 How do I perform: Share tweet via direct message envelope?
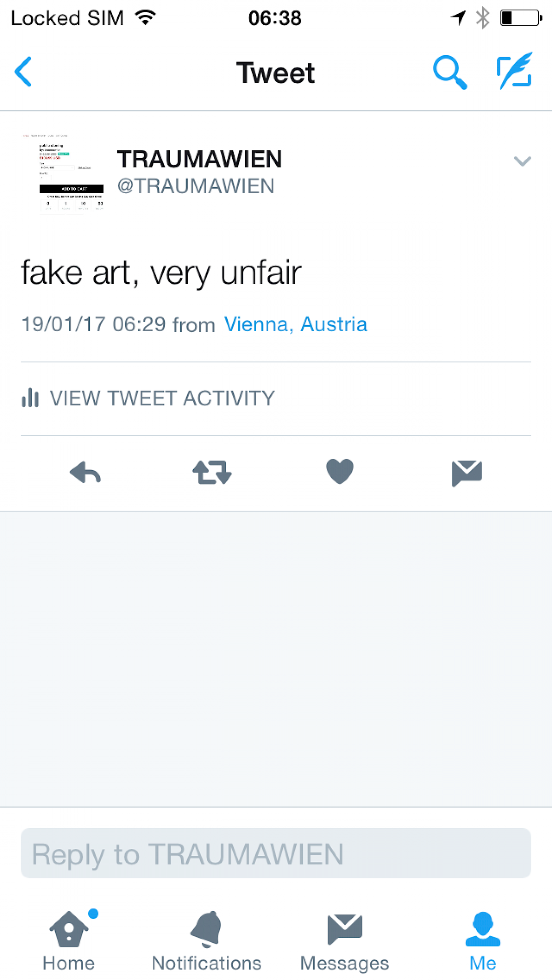467,473
